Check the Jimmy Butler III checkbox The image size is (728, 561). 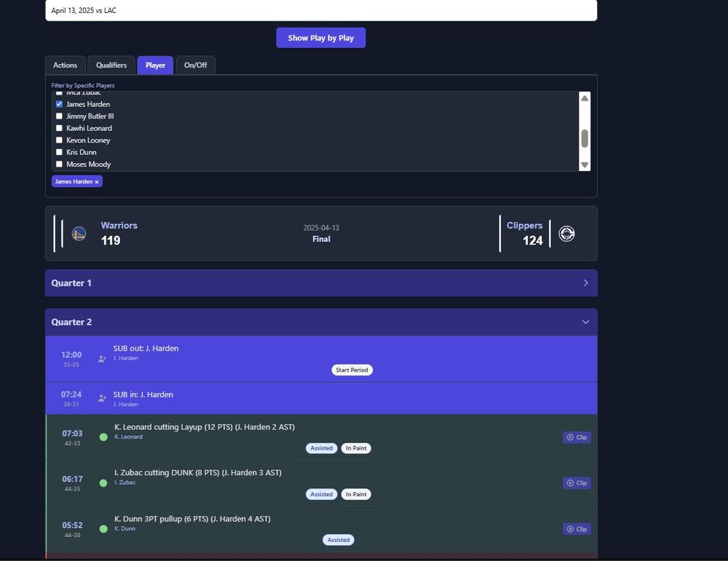click(x=59, y=116)
